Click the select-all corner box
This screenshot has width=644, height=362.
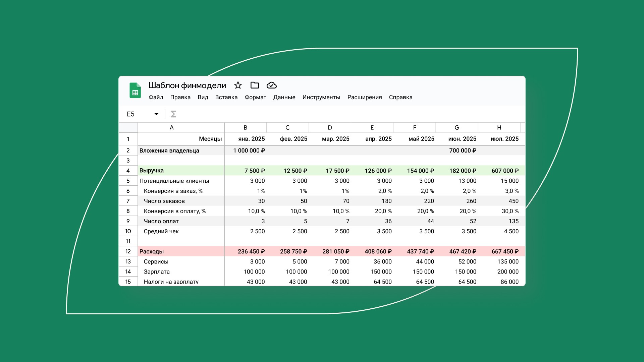coord(128,128)
